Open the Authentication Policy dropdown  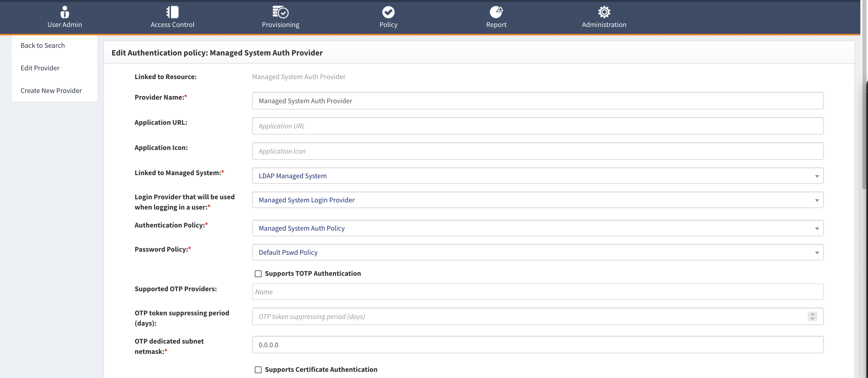(x=538, y=228)
